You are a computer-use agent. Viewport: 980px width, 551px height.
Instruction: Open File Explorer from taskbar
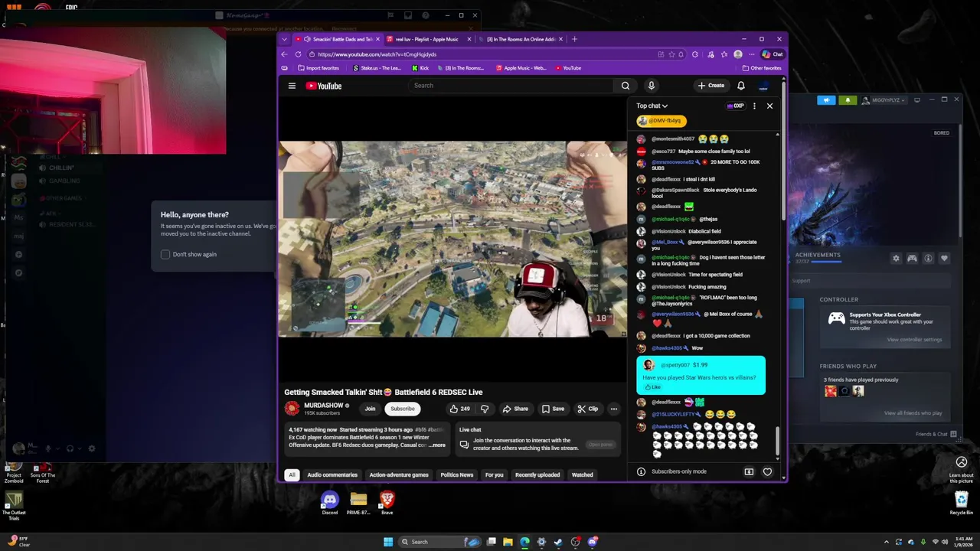(508, 542)
